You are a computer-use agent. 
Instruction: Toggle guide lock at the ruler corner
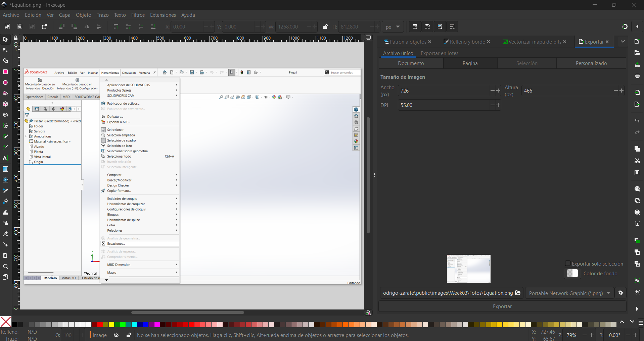16,38
